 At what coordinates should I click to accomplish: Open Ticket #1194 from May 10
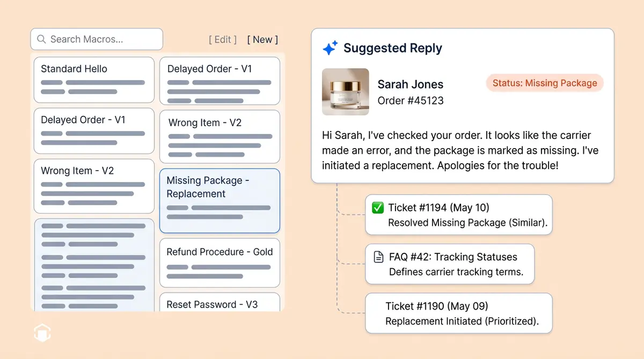pos(458,215)
